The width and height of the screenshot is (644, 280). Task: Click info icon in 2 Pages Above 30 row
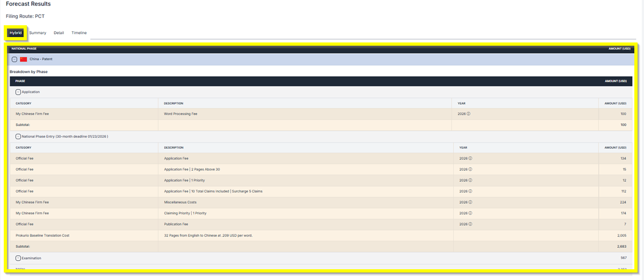pos(469,169)
